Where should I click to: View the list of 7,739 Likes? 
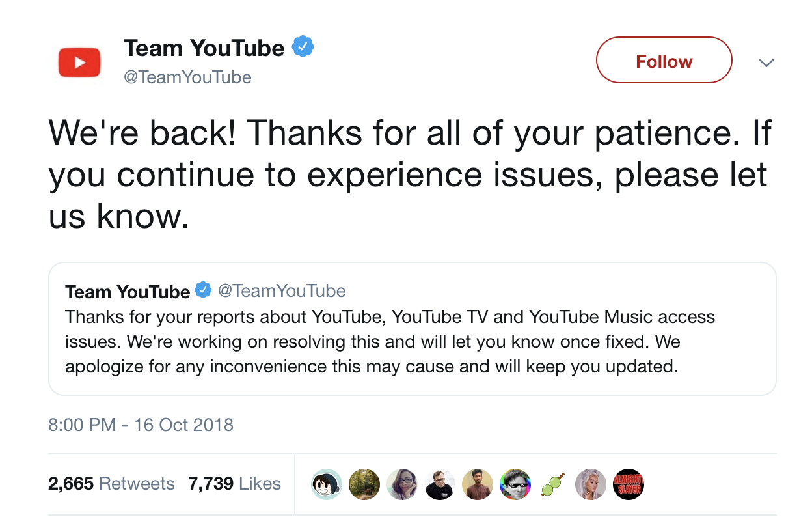(234, 484)
